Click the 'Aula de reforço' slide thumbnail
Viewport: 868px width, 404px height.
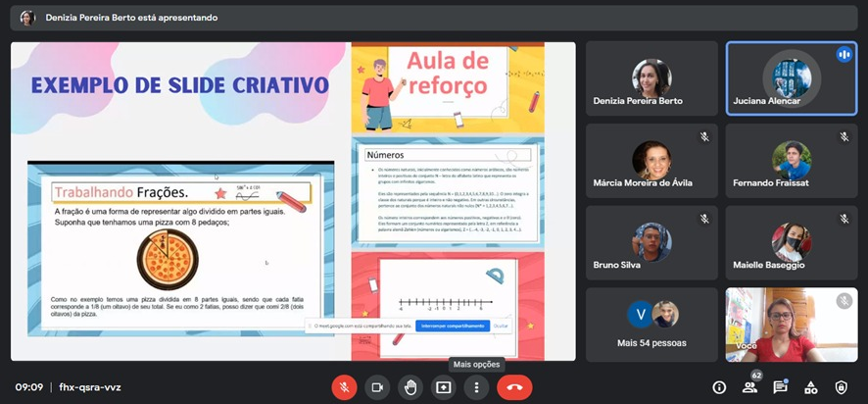tap(448, 87)
